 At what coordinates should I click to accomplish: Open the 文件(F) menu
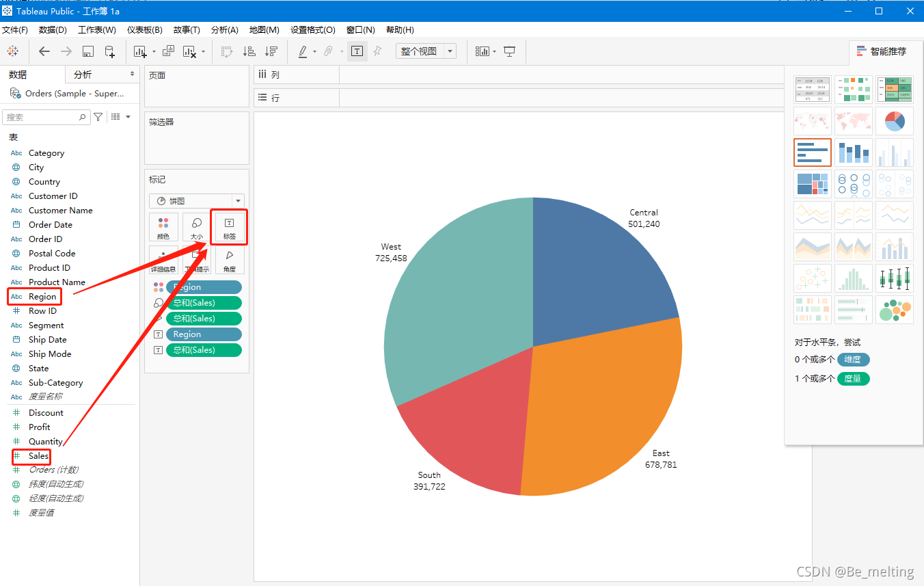pyautogui.click(x=15, y=30)
